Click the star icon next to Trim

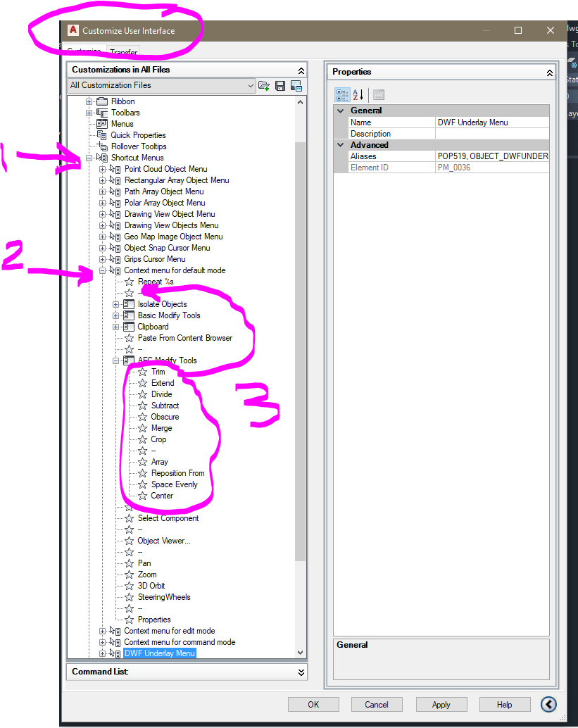tap(142, 372)
